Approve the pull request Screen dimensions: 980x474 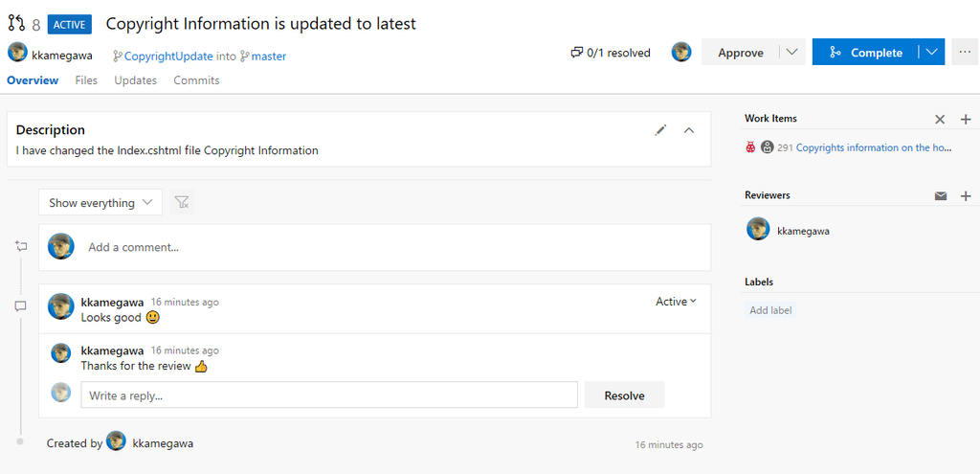click(741, 53)
